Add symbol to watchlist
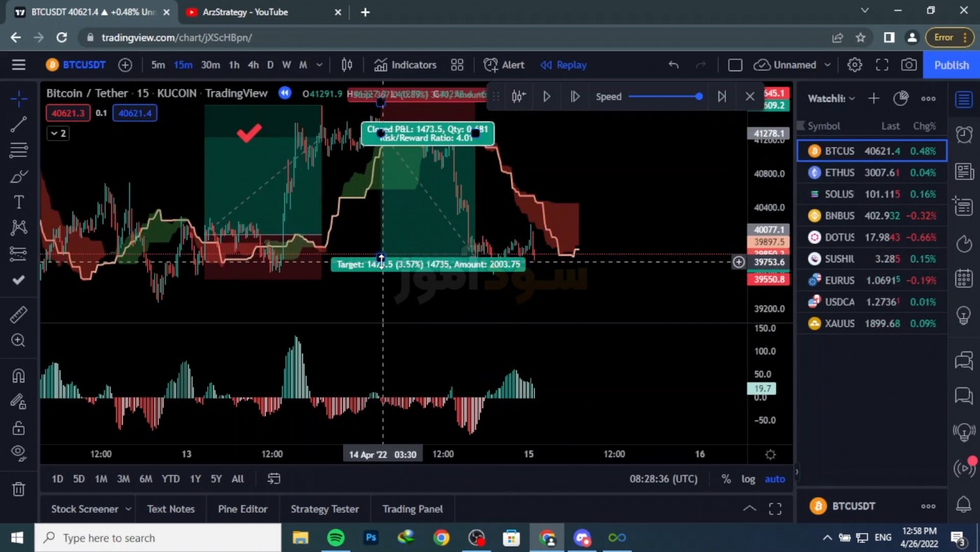The height and width of the screenshot is (552, 980). pyautogui.click(x=874, y=99)
